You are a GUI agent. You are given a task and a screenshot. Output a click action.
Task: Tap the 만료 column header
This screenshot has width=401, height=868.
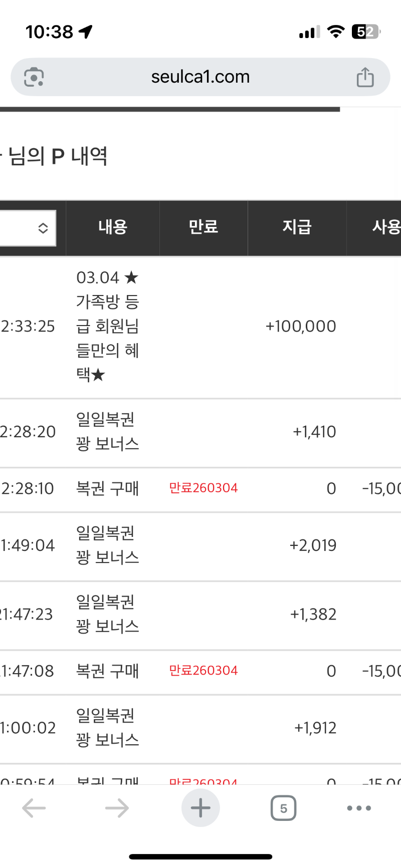(204, 227)
